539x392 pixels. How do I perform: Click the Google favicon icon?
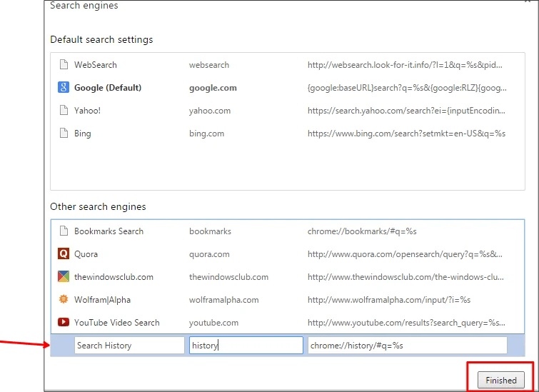pos(64,87)
